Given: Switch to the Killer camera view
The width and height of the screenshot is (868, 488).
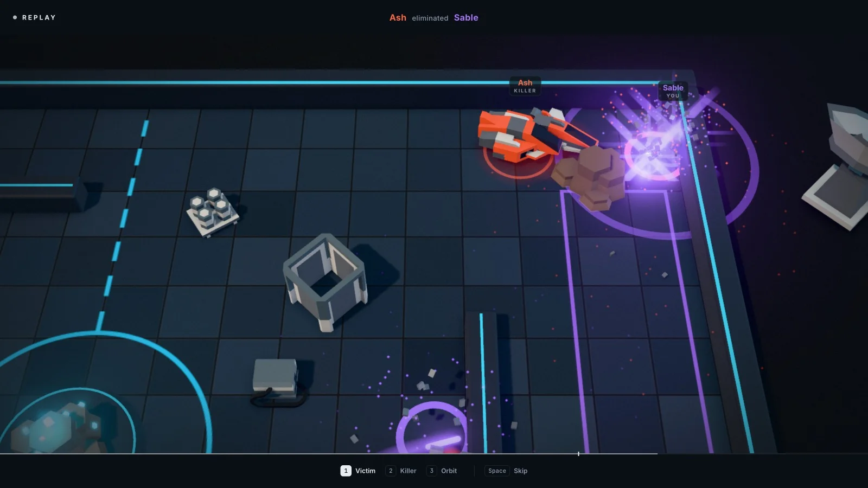Looking at the screenshot, I should point(401,471).
